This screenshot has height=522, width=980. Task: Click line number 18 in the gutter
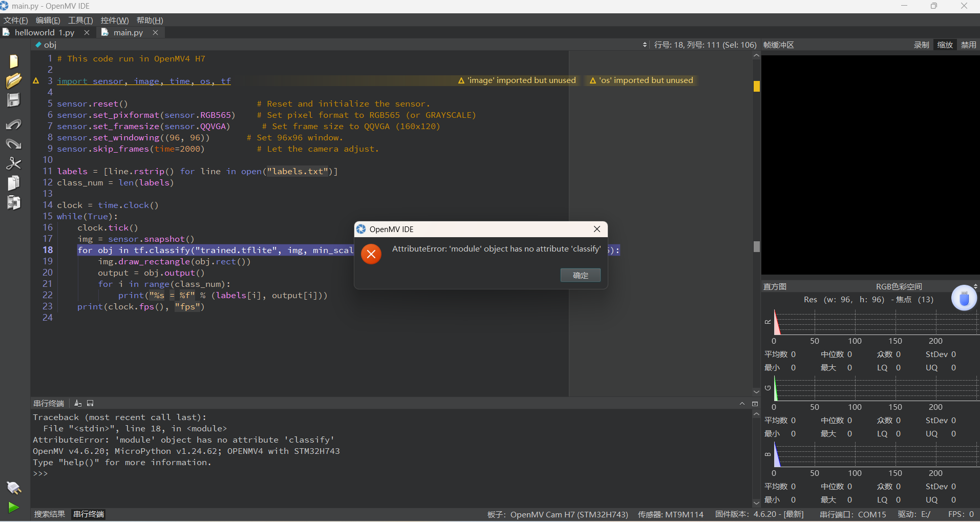point(48,250)
